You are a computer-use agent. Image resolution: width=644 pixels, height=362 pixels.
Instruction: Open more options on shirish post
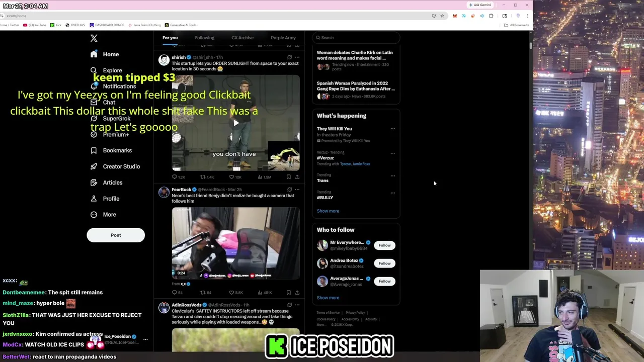pyautogui.click(x=297, y=57)
